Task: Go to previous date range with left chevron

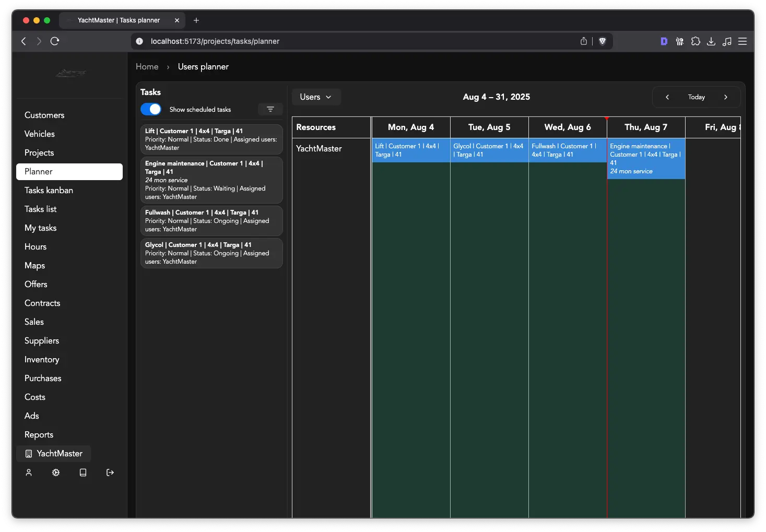Action: (667, 97)
